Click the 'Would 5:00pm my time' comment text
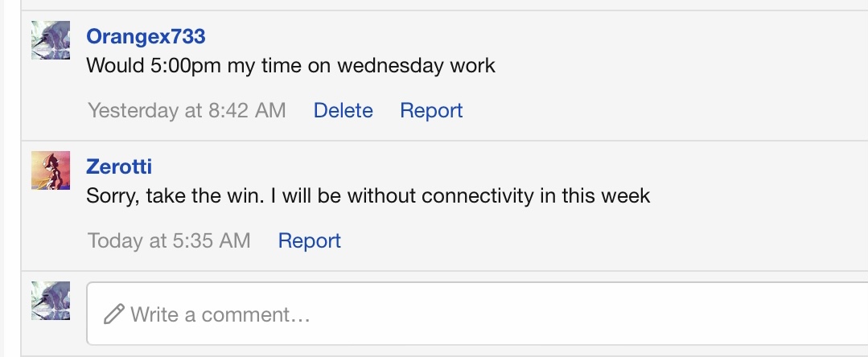868x357 pixels. tap(290, 66)
